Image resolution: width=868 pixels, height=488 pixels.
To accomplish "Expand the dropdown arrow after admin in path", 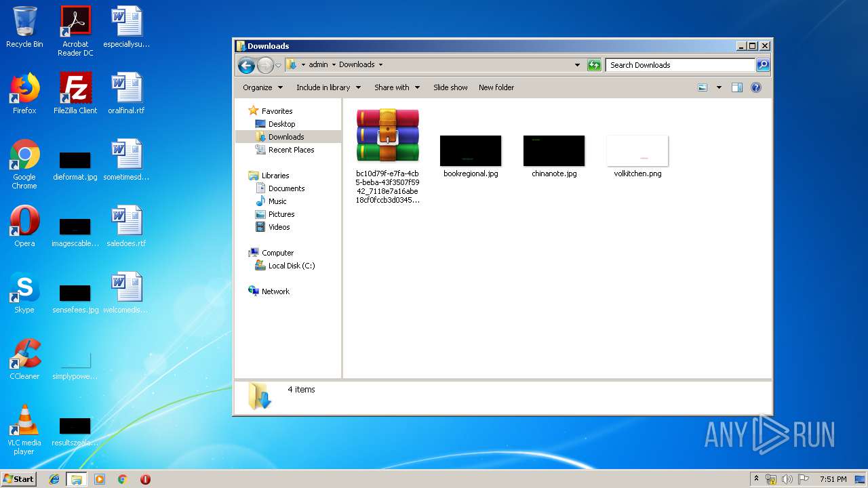I will [x=334, y=65].
